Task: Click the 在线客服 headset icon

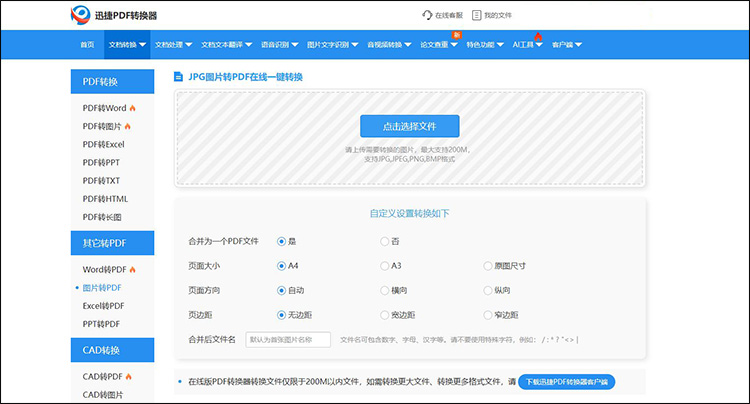Action: coord(428,15)
